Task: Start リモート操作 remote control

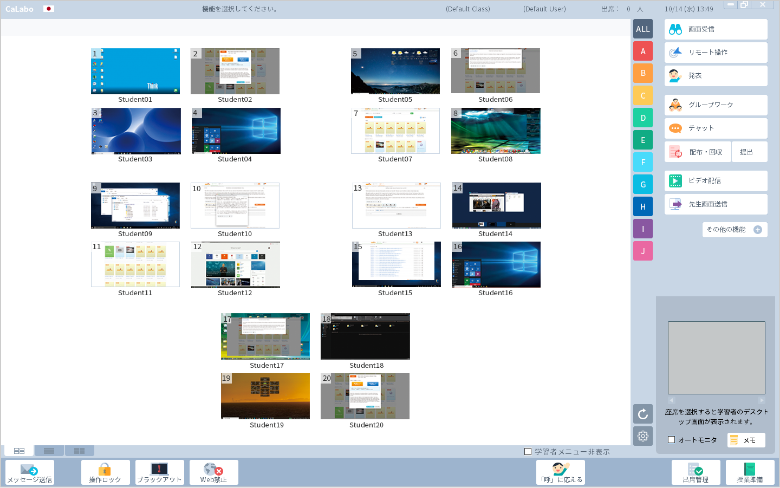Action: pyautogui.click(x=716, y=52)
